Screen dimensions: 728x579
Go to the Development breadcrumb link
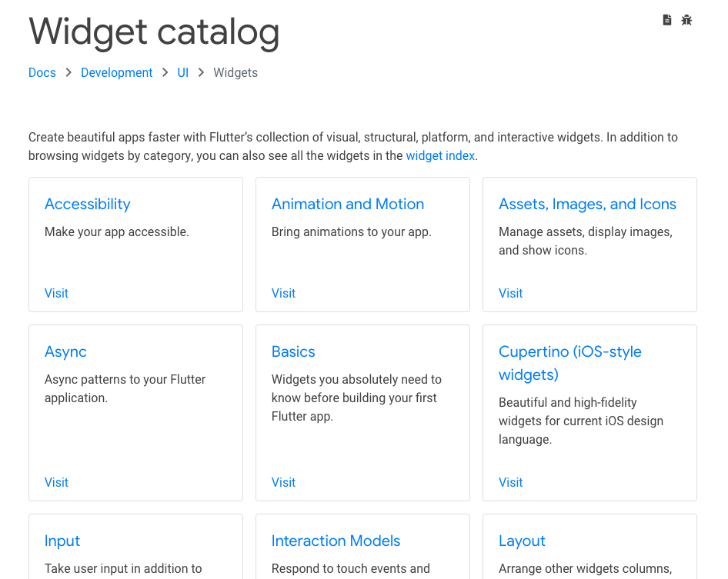(x=116, y=73)
